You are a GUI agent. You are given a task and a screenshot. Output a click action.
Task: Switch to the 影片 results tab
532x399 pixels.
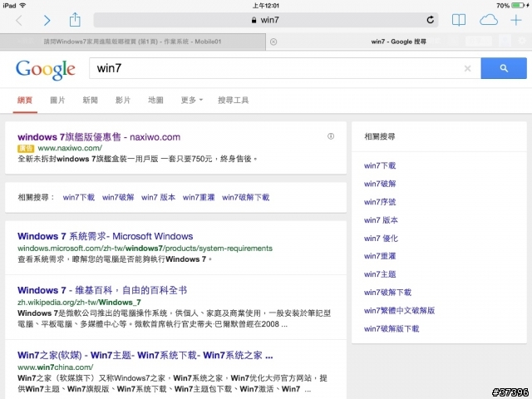click(123, 100)
